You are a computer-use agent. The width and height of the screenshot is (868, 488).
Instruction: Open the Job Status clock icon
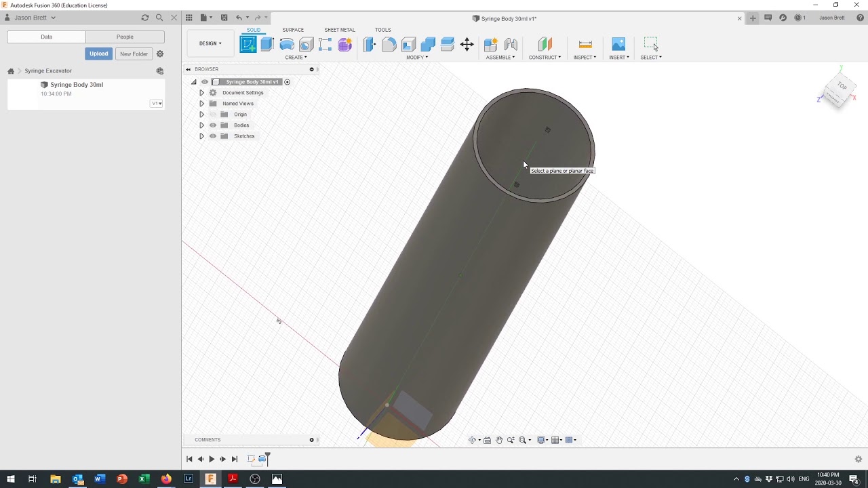[798, 18]
